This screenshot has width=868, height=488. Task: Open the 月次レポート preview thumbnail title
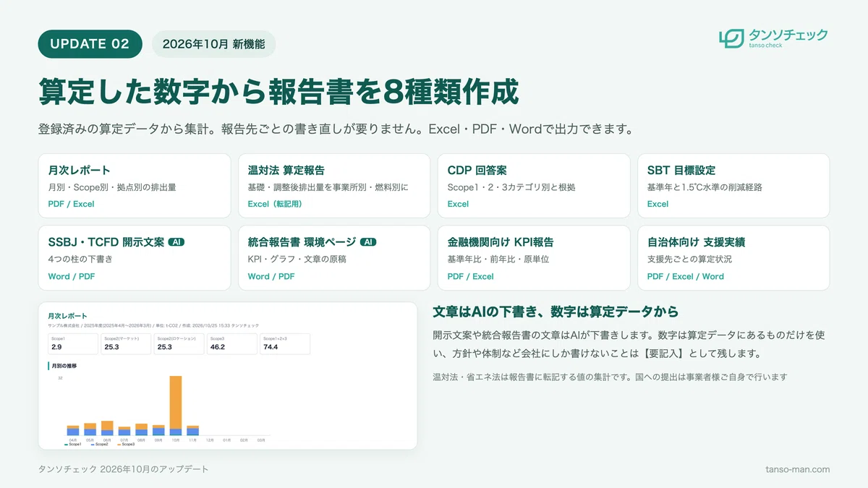[67, 316]
